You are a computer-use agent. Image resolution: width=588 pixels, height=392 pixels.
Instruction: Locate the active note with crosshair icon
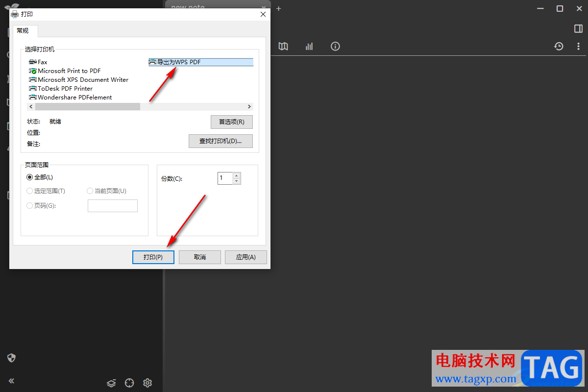click(129, 383)
